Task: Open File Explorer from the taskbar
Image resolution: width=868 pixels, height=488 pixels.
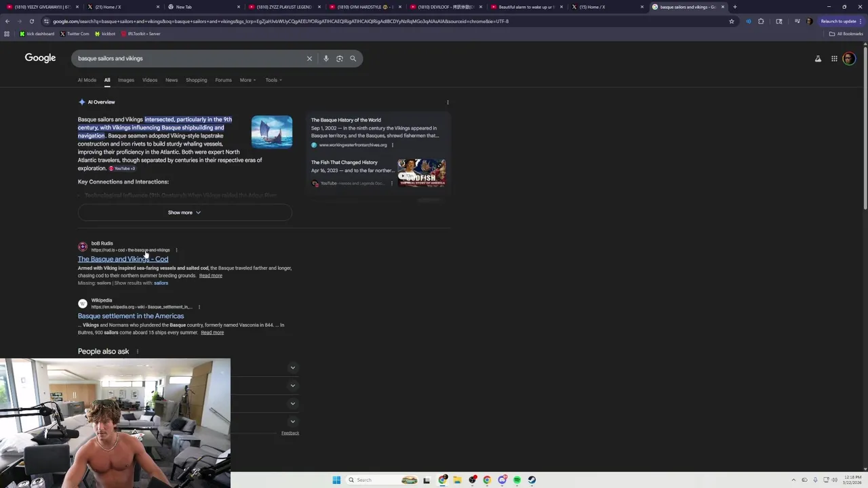Action: (457, 480)
